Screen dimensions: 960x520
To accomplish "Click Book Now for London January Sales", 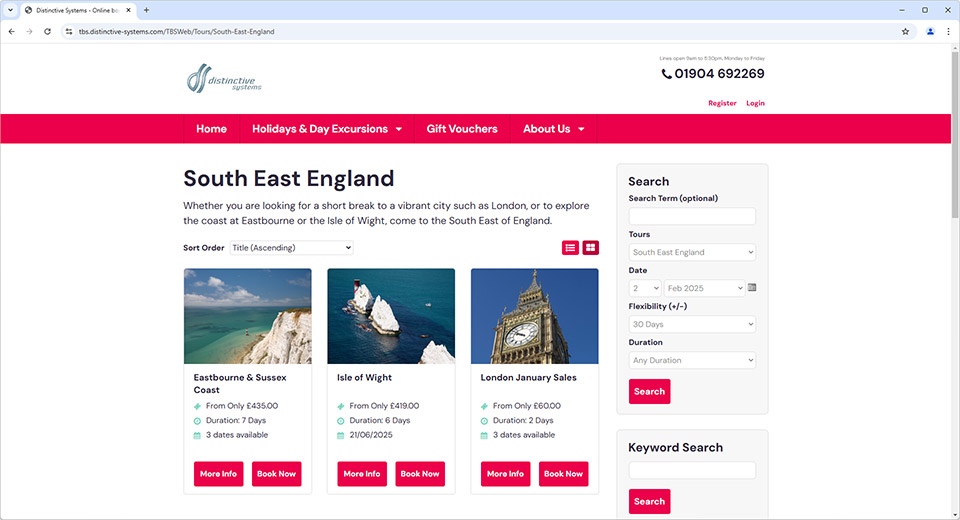I will [563, 473].
